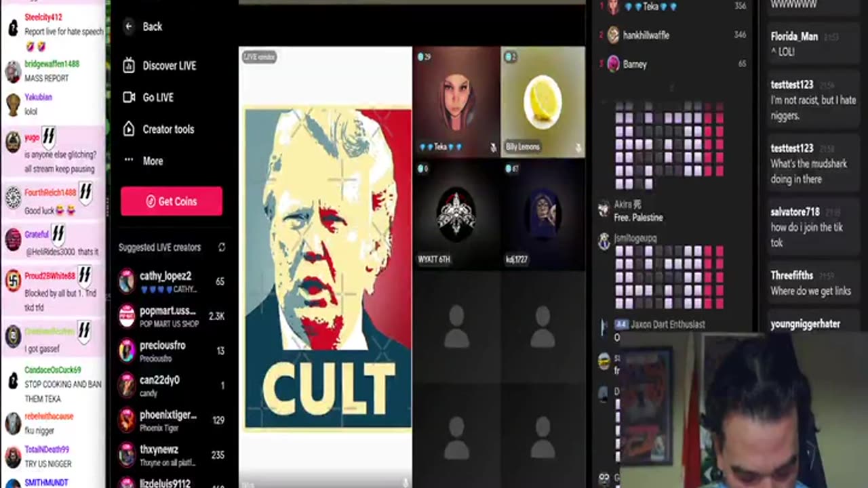Open the Teka guest video tile
This screenshot has height=488, width=868.
(456, 102)
